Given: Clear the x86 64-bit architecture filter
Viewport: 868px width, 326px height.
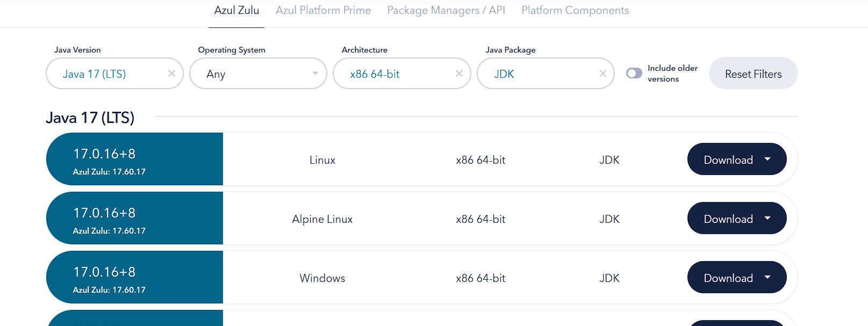Looking at the screenshot, I should [459, 74].
